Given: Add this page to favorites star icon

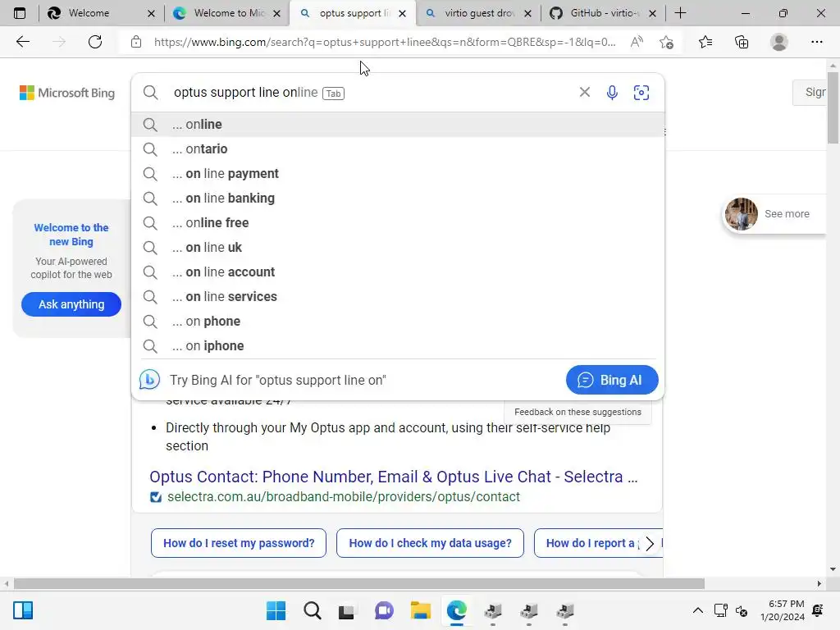Looking at the screenshot, I should pyautogui.click(x=666, y=42).
